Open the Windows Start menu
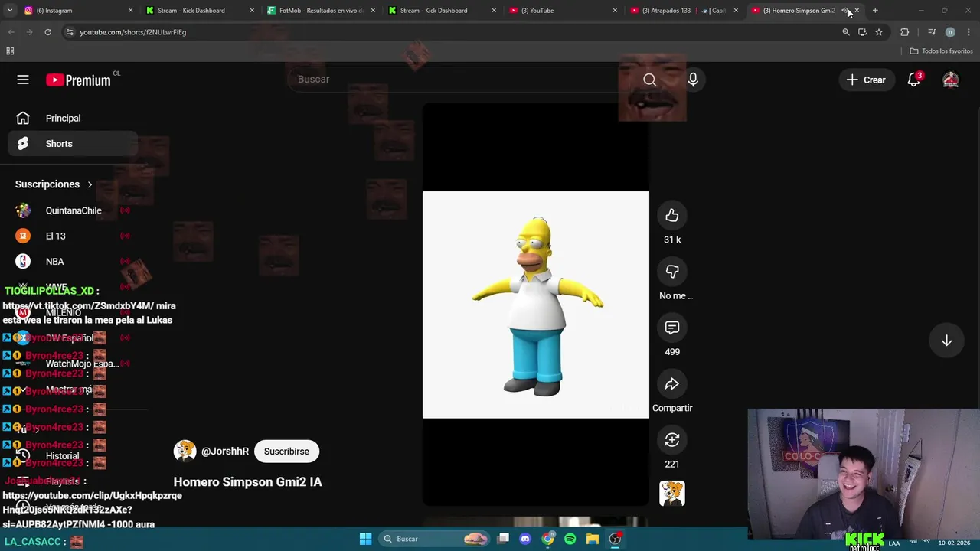Screen dimensions: 980x551 point(365,539)
